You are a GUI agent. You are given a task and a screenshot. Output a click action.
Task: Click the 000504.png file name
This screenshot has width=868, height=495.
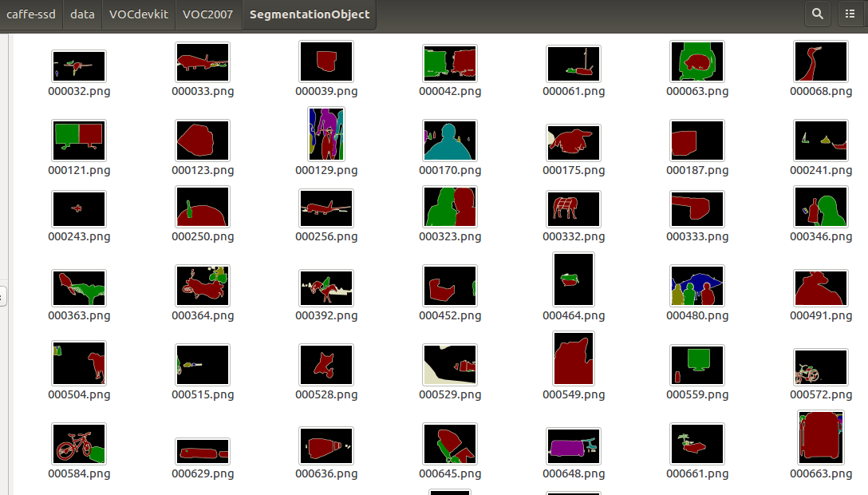[x=79, y=394]
